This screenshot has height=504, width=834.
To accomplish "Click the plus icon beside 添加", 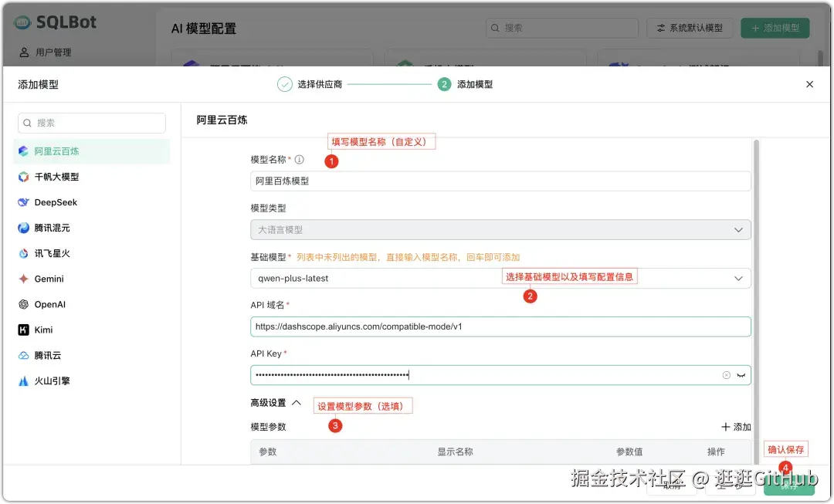I will [x=725, y=427].
